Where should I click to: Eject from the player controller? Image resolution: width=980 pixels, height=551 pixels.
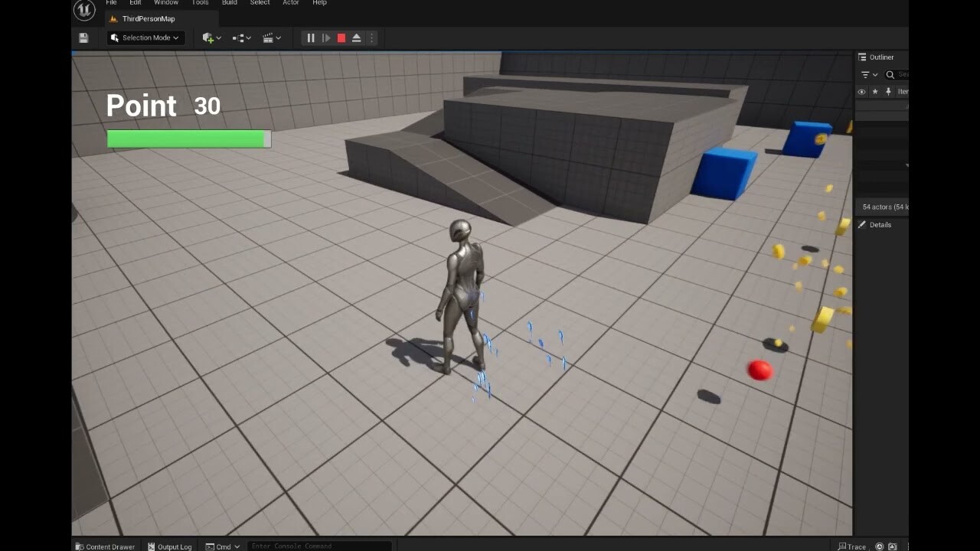[x=357, y=37]
